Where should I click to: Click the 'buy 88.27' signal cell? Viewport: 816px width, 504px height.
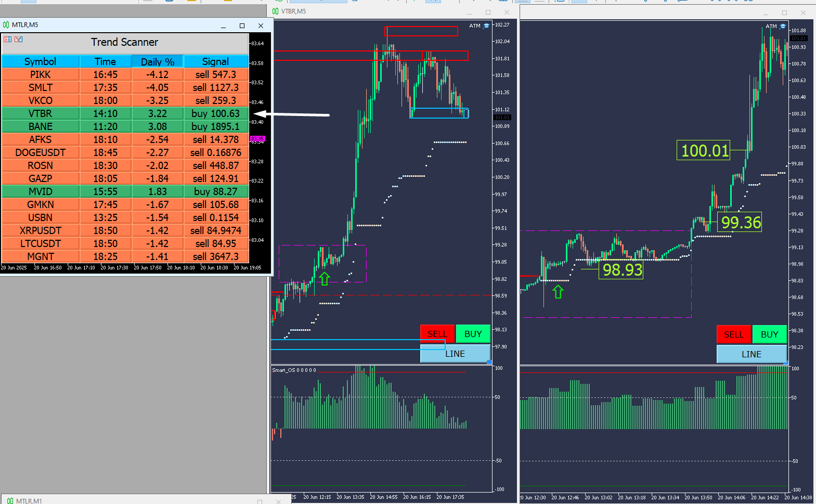click(216, 191)
